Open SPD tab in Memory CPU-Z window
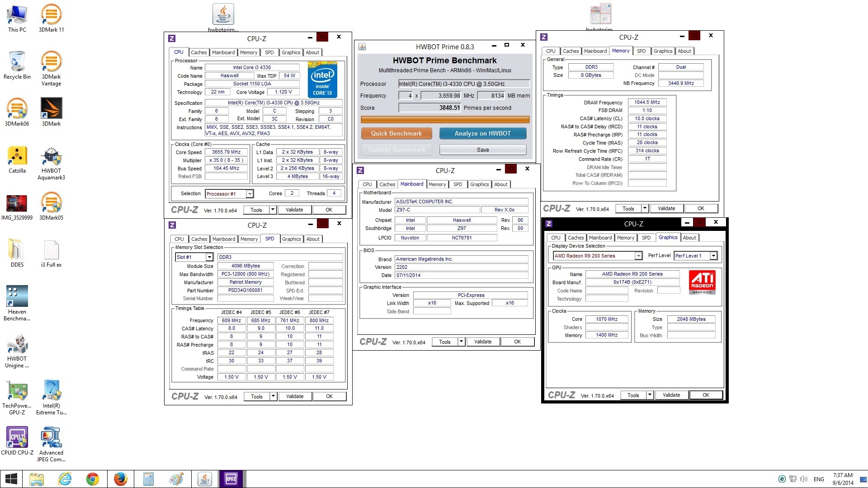The image size is (868, 488). point(641,51)
